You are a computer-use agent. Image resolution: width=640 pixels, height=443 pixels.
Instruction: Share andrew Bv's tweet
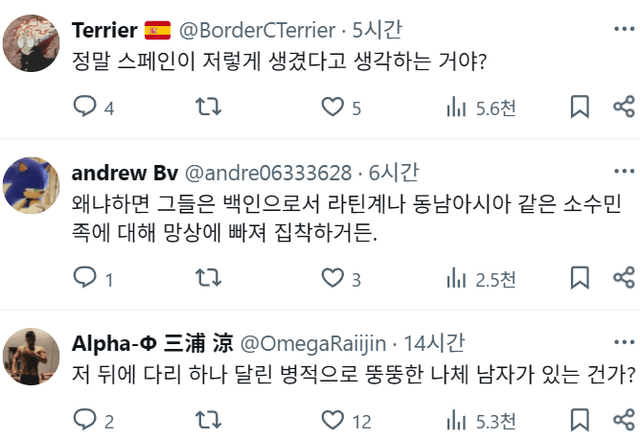pos(624,278)
